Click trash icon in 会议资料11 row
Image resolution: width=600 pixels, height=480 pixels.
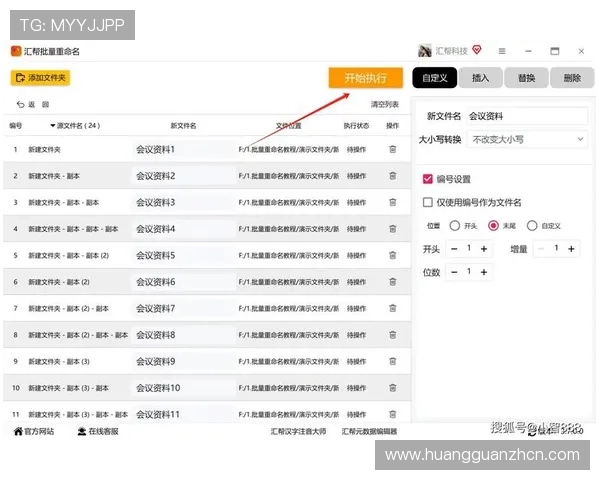tap(393, 414)
